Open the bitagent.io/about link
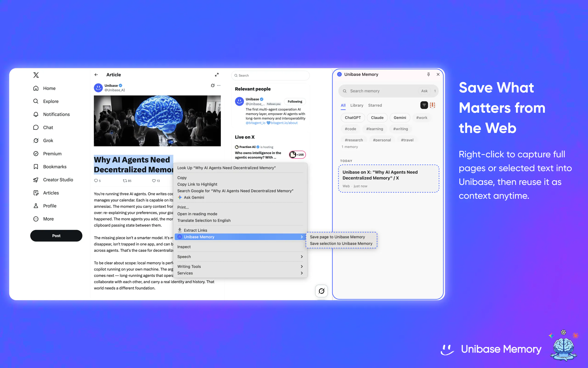The width and height of the screenshot is (588, 368). (284, 123)
